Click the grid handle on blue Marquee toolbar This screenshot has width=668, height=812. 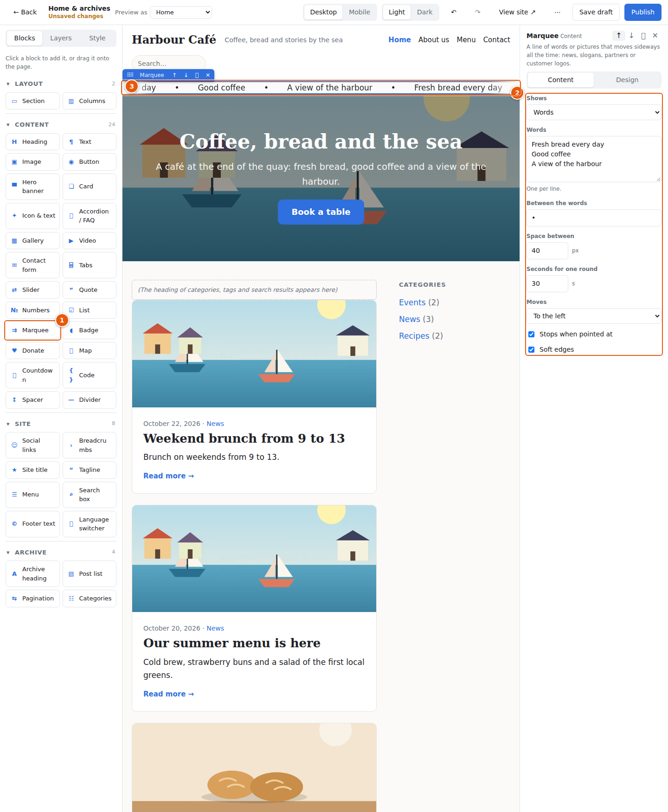tap(130, 75)
